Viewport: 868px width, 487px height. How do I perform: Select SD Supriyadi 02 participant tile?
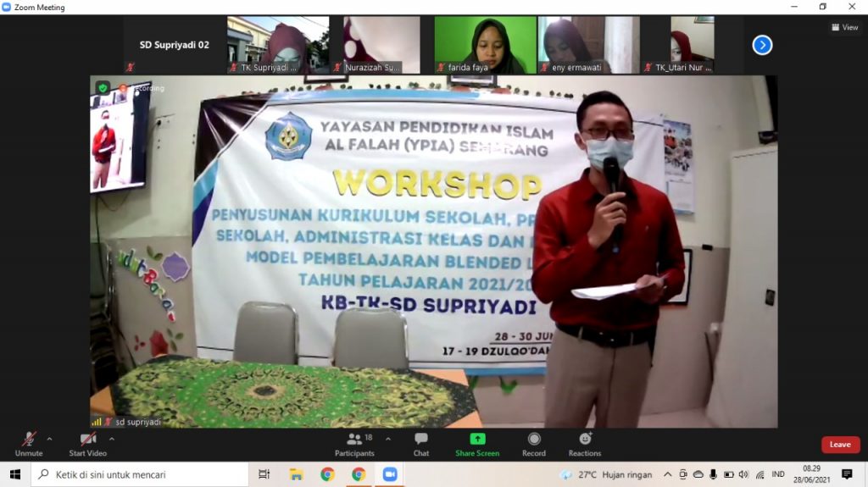coord(175,45)
